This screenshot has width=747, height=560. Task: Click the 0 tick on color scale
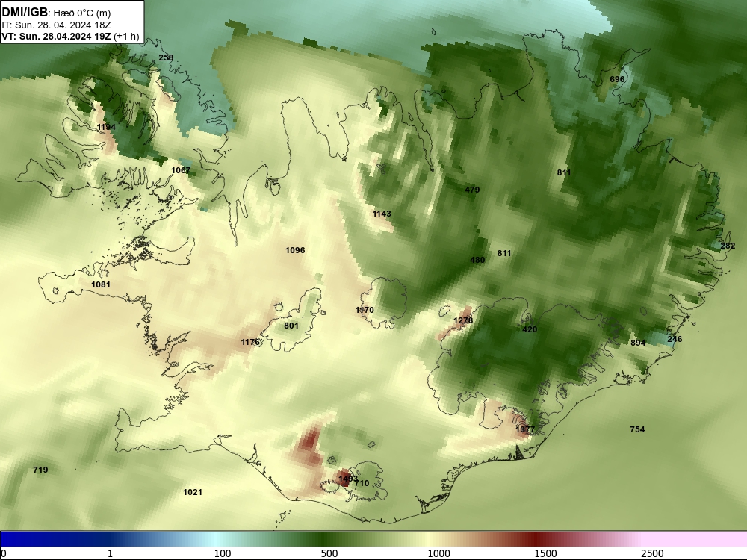[x=4, y=553]
